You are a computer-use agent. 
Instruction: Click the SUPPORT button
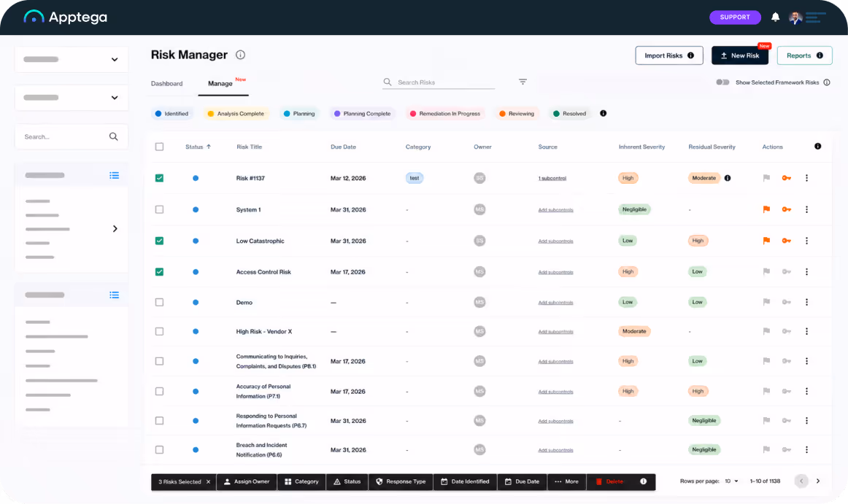(x=735, y=18)
